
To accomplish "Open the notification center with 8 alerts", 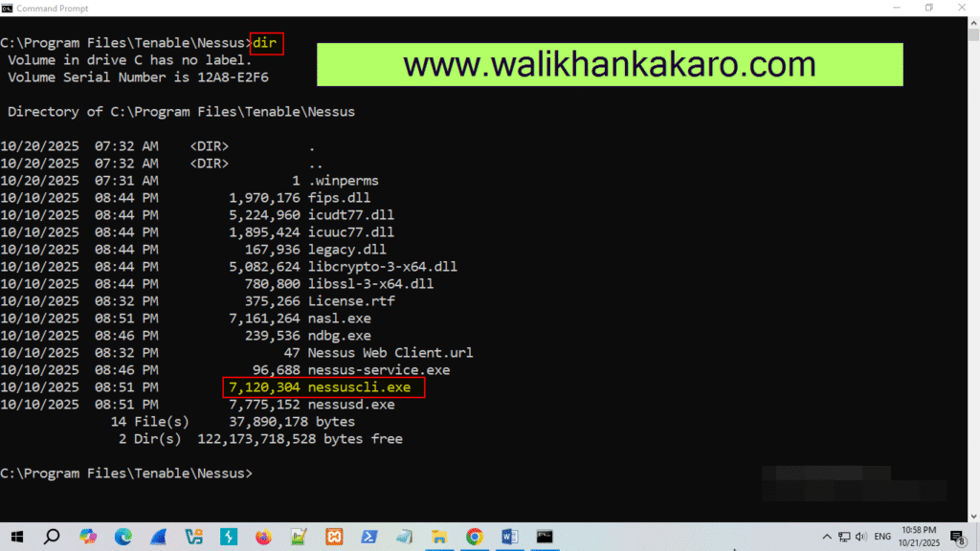I will tap(962, 537).
